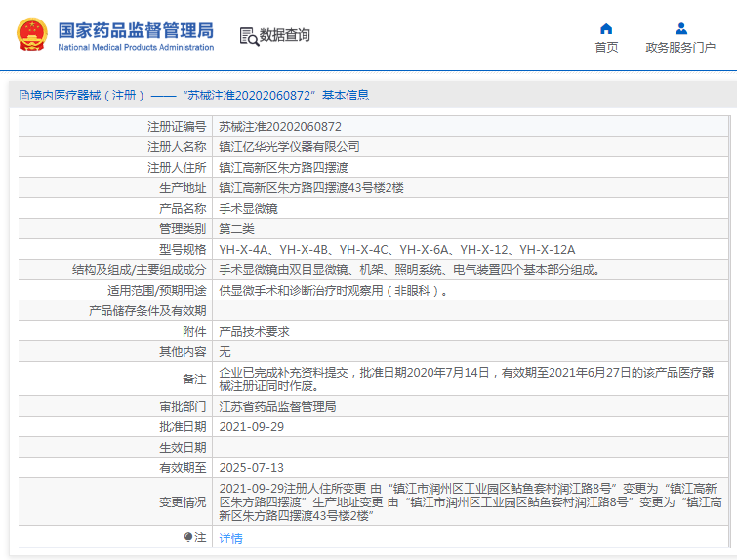The width and height of the screenshot is (737, 560).
Task: Click the English subtitle National Medical Products Administration
Action: (136, 48)
